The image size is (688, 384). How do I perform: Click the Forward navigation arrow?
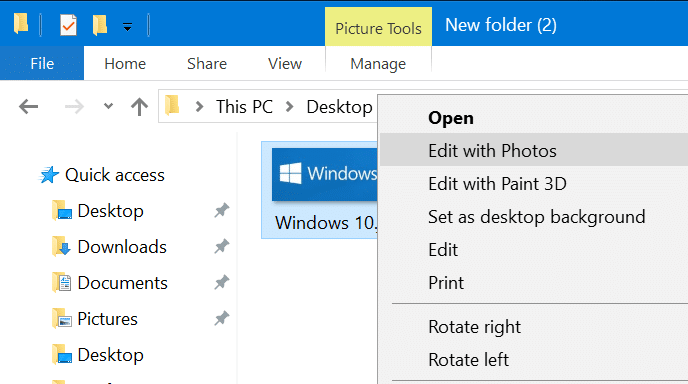click(74, 107)
